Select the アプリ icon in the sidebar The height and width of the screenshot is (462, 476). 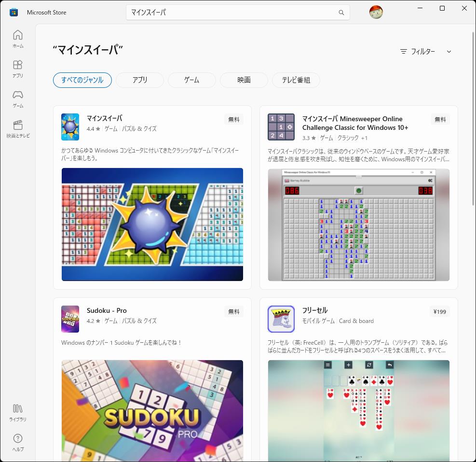coord(18,69)
